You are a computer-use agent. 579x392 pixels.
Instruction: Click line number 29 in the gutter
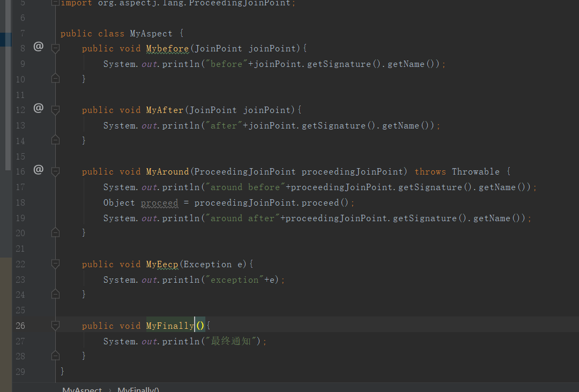click(20, 372)
